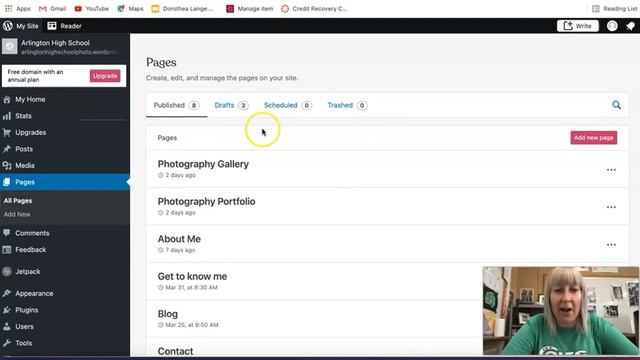This screenshot has width=640, height=360.
Task: Open the user profile avatar
Action: click(612, 26)
